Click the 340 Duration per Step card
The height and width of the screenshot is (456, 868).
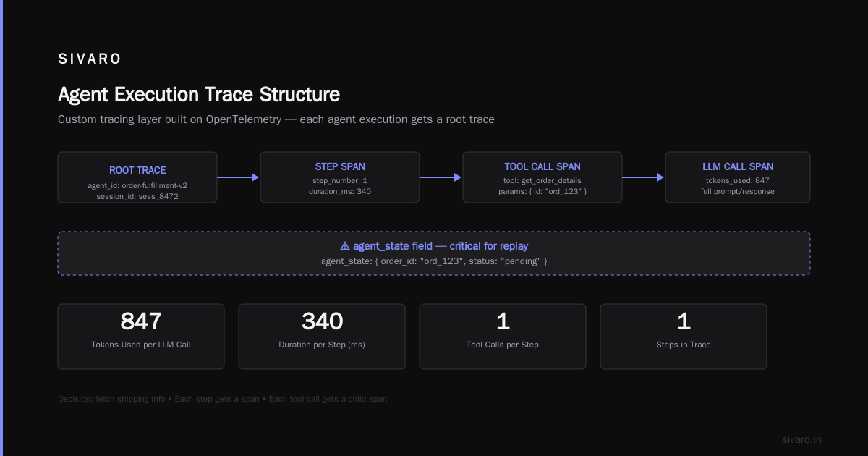click(x=322, y=337)
